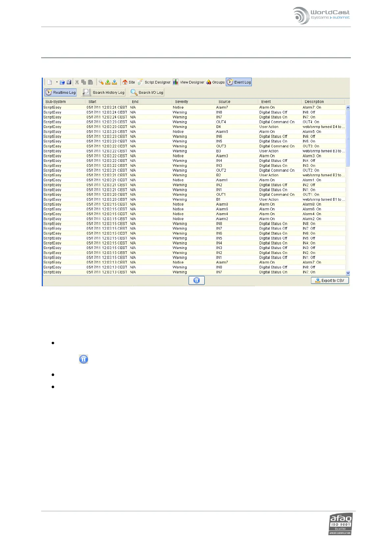Click the scrollbar down arrow of the log

pyautogui.click(x=348, y=273)
